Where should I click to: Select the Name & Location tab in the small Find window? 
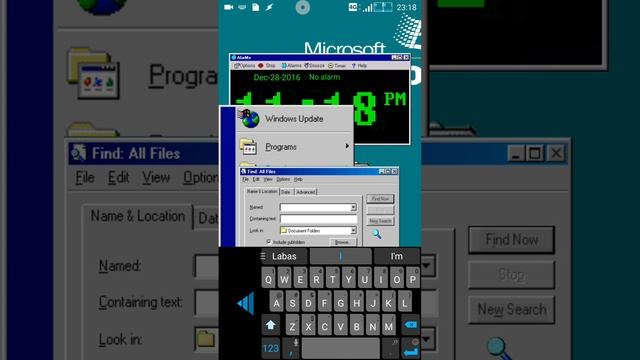pyautogui.click(x=262, y=191)
